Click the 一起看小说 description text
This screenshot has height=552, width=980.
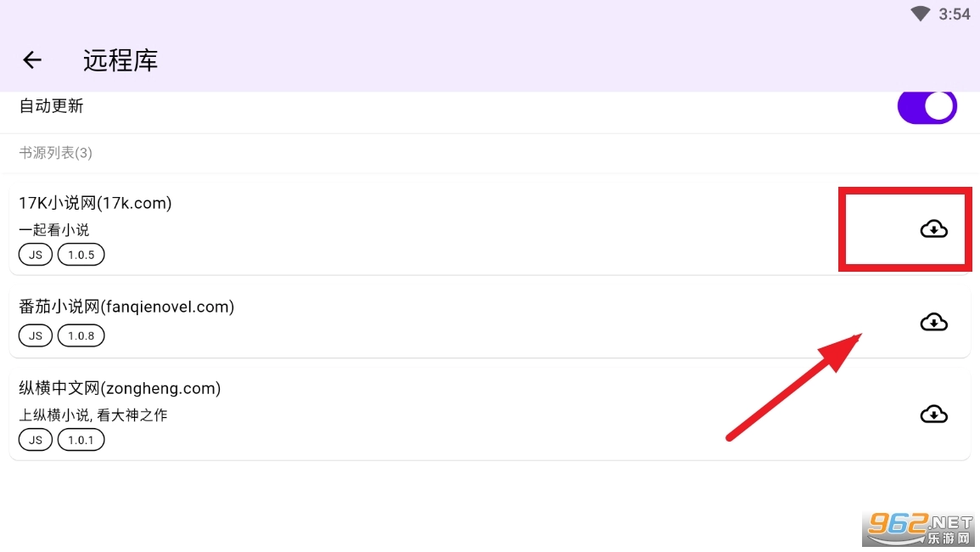[x=53, y=229]
